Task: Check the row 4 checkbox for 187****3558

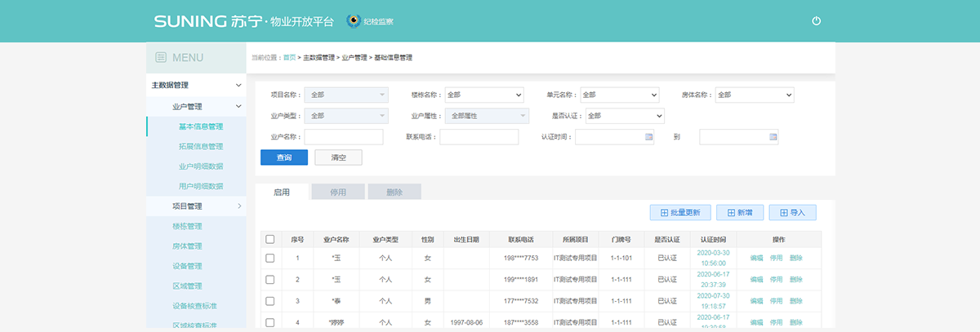Action: [270, 322]
